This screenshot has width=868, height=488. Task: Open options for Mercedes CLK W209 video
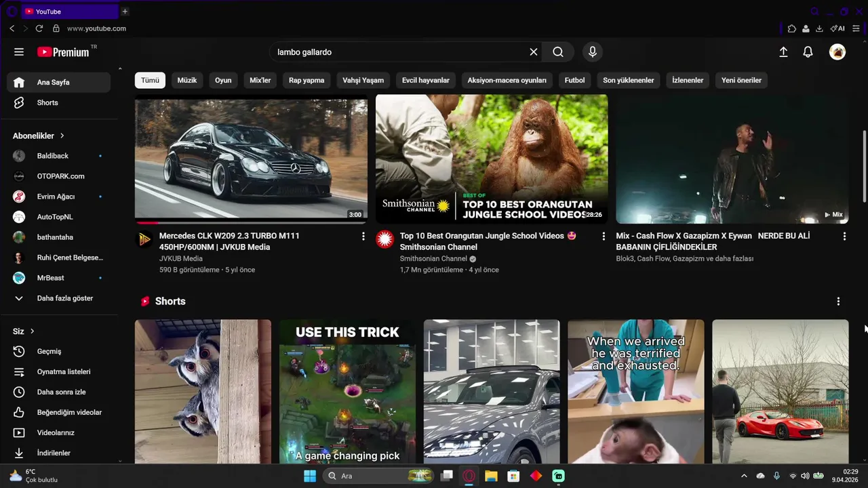pos(363,236)
